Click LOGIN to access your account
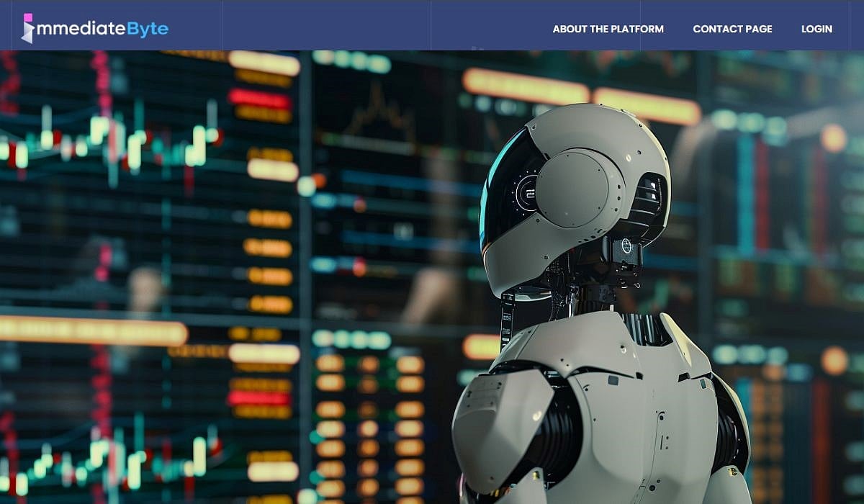 (816, 29)
